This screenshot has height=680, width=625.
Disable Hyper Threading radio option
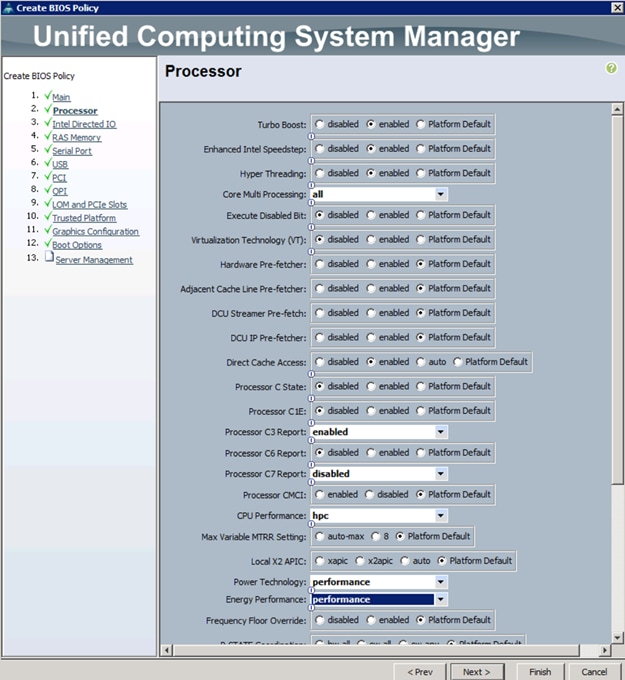[x=320, y=173]
